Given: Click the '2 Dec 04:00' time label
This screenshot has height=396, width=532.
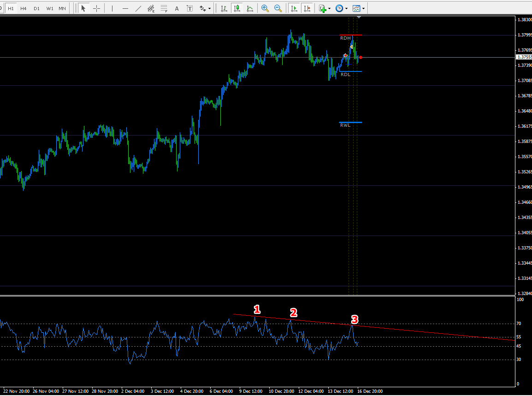Looking at the screenshot, I should click(133, 391).
